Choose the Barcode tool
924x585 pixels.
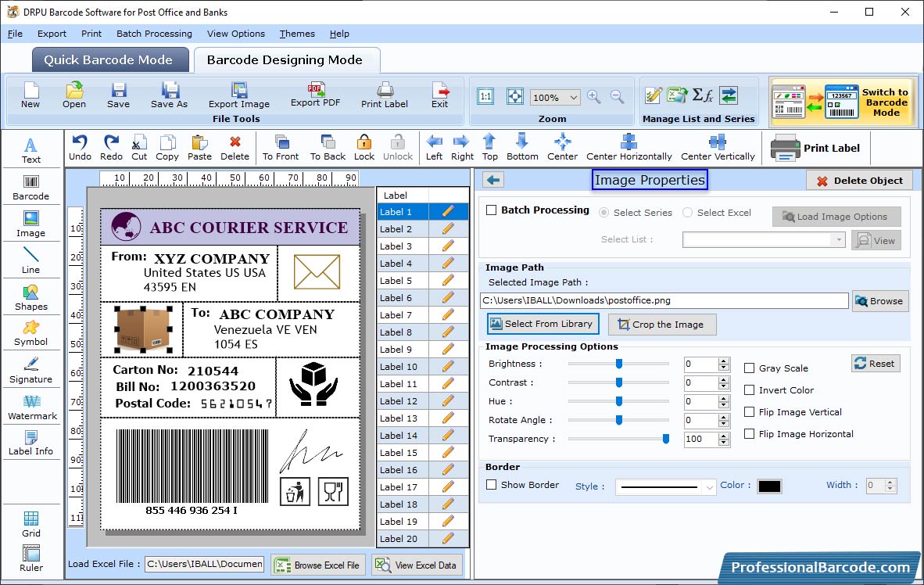30,188
